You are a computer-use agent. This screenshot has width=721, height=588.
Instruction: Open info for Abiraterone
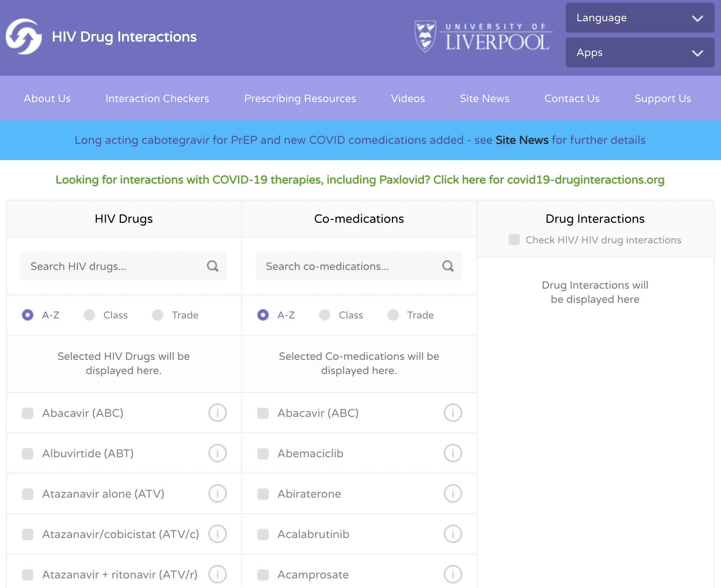pyautogui.click(x=453, y=493)
